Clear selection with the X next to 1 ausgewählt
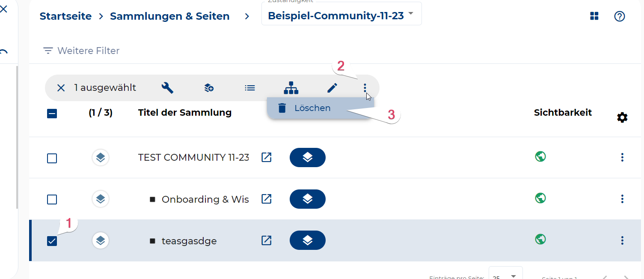 point(61,88)
